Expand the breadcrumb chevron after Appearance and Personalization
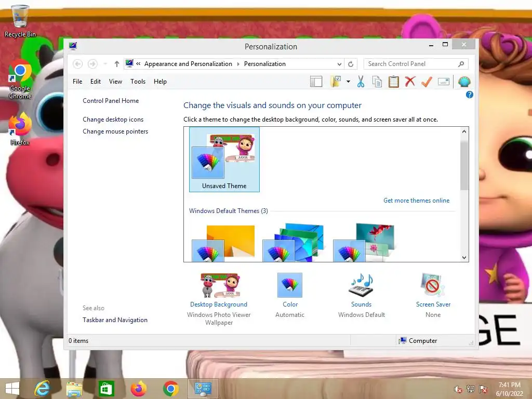 tap(238, 64)
